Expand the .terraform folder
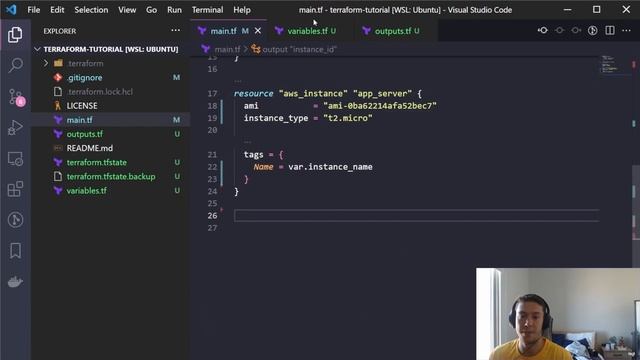 click(46, 63)
